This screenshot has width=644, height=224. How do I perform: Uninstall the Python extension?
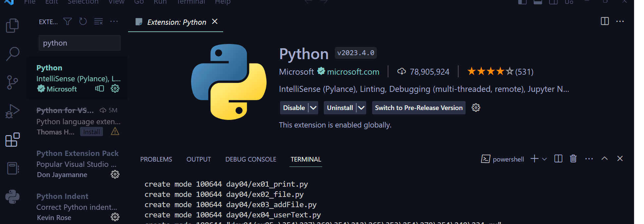tap(340, 108)
